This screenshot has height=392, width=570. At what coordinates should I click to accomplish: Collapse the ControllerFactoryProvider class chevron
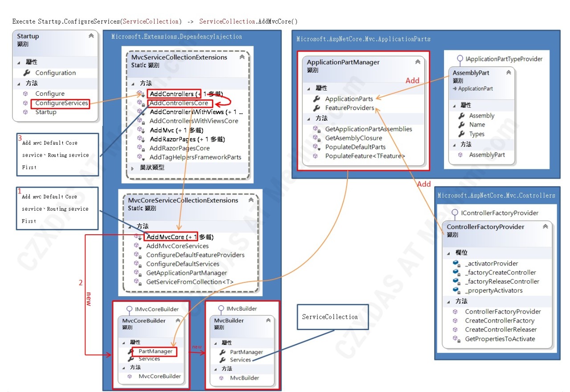[545, 226]
